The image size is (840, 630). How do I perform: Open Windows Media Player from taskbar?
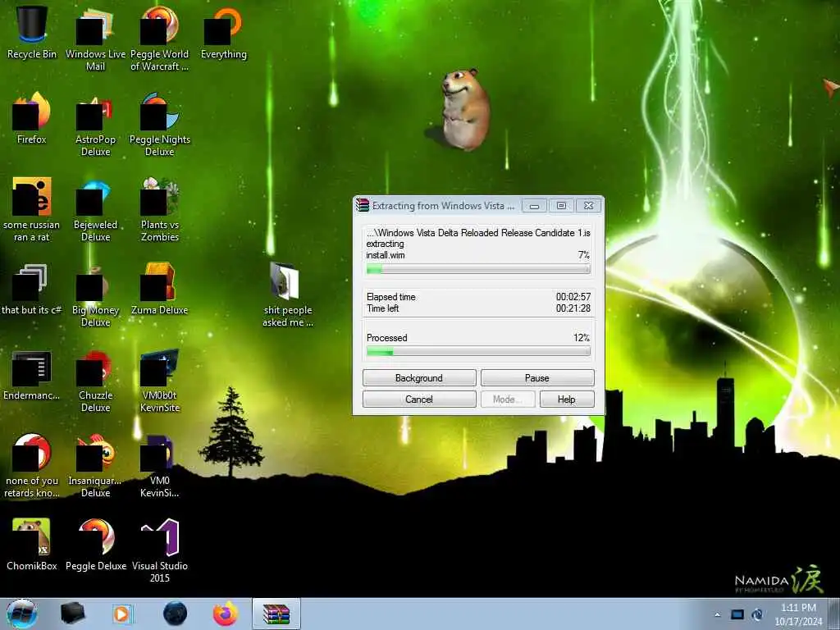tap(121, 614)
